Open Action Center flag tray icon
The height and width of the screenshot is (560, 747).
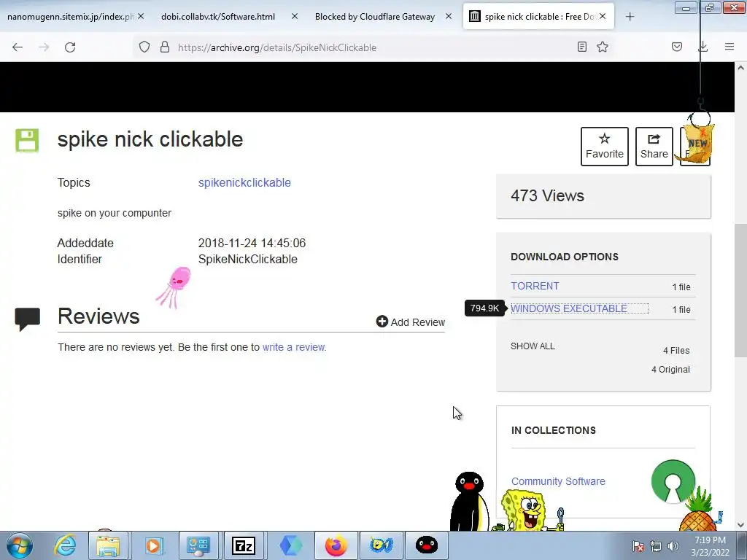coord(638,546)
